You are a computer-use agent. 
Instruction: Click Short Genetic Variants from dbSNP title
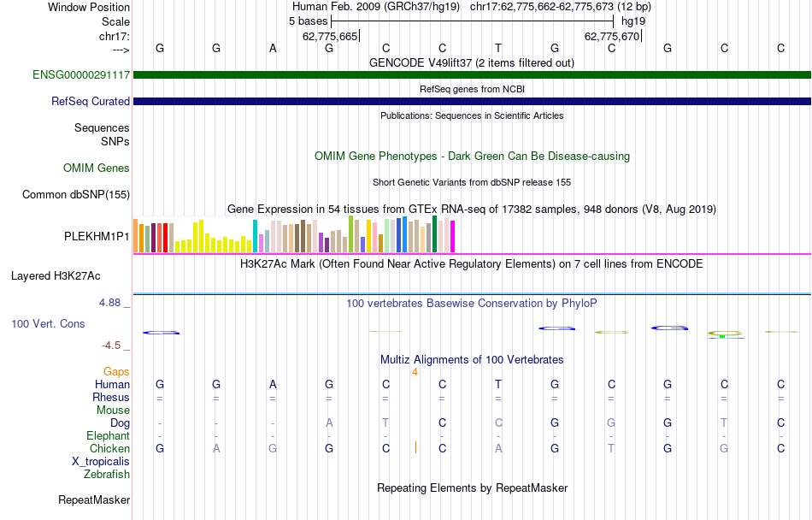[471, 182]
